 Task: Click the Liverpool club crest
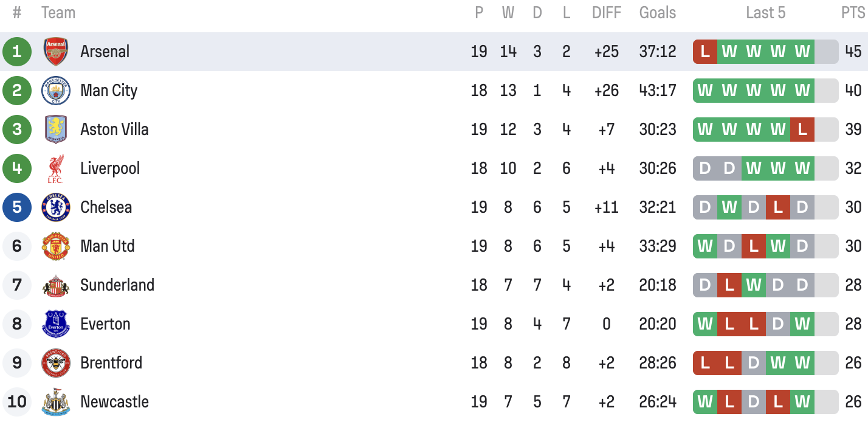point(56,168)
